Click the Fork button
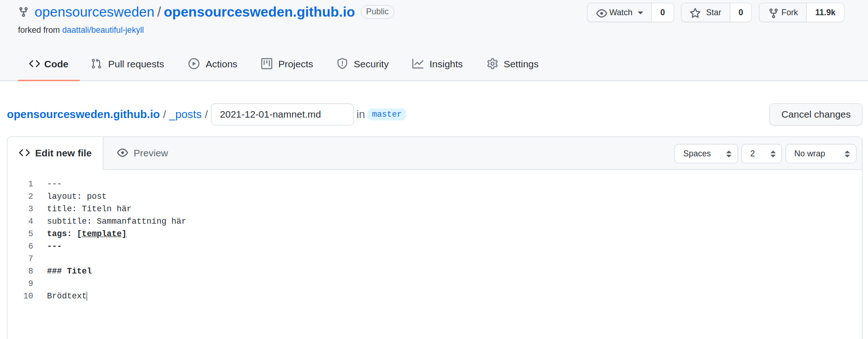This screenshot has height=339, width=868. 783,12
